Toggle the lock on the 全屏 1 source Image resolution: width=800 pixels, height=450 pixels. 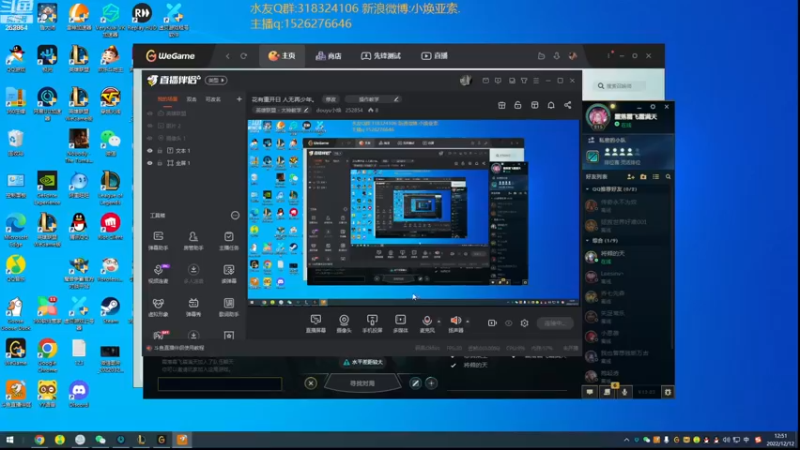click(x=160, y=163)
